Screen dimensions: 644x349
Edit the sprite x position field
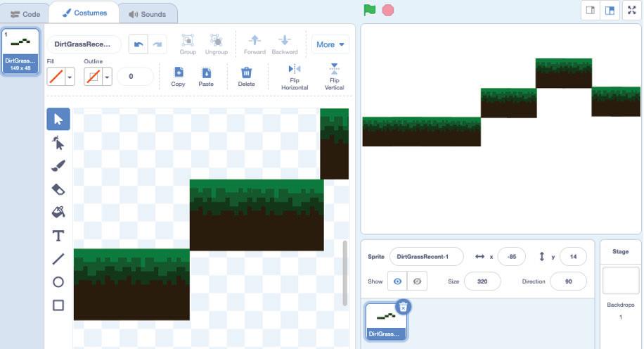(511, 257)
